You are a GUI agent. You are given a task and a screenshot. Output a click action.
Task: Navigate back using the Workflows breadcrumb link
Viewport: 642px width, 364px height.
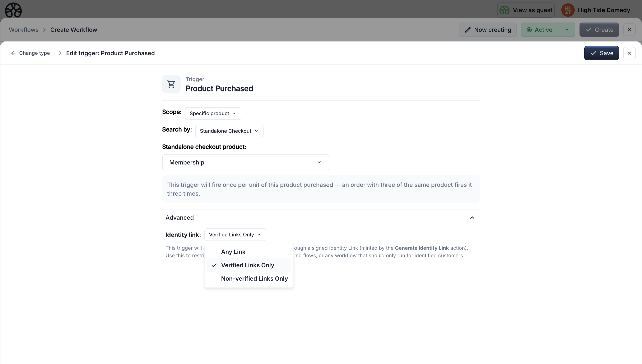(x=24, y=29)
